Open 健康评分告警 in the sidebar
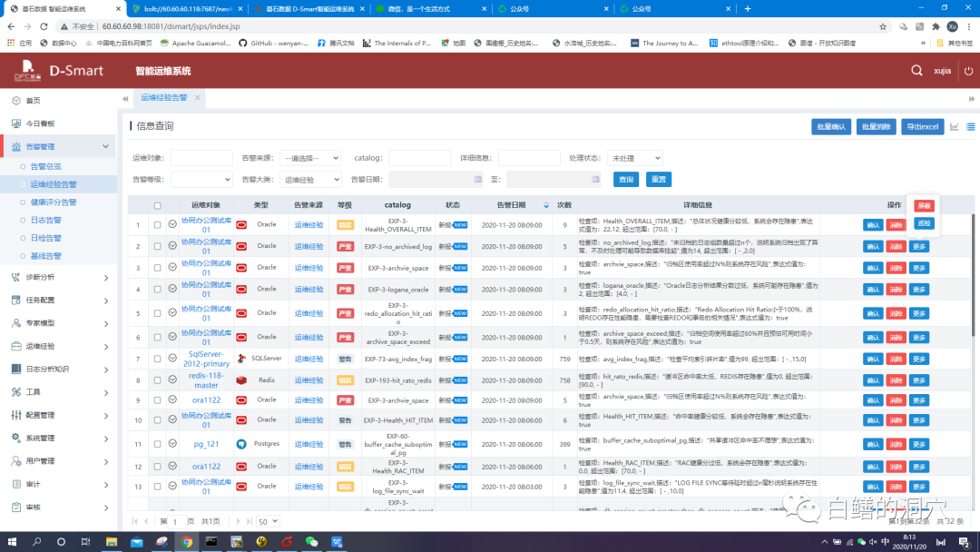The image size is (980, 552). pyautogui.click(x=54, y=202)
